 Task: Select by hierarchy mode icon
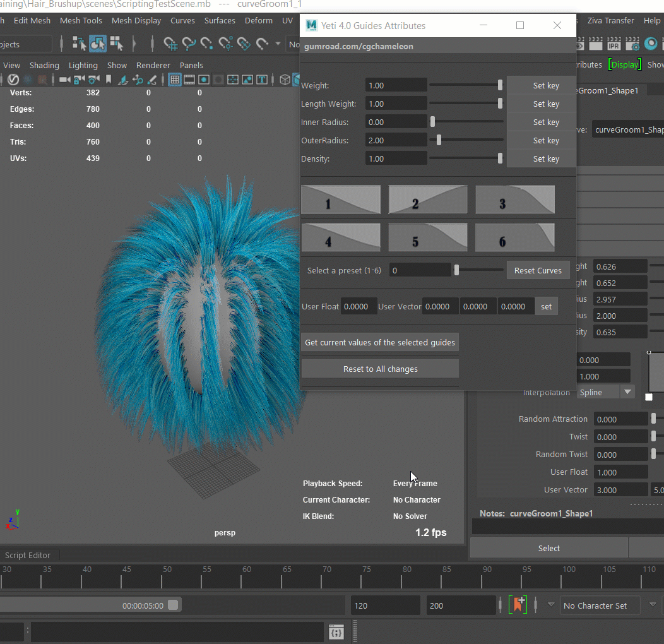point(79,44)
